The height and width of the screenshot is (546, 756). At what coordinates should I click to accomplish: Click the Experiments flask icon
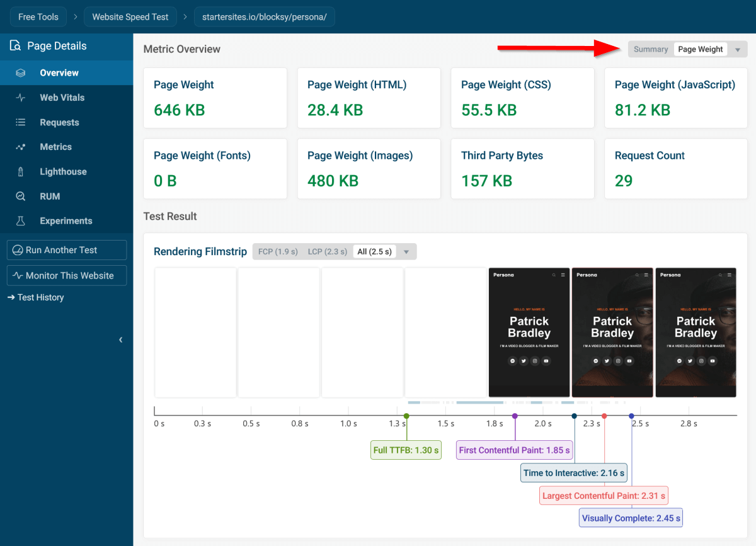pyautogui.click(x=20, y=221)
